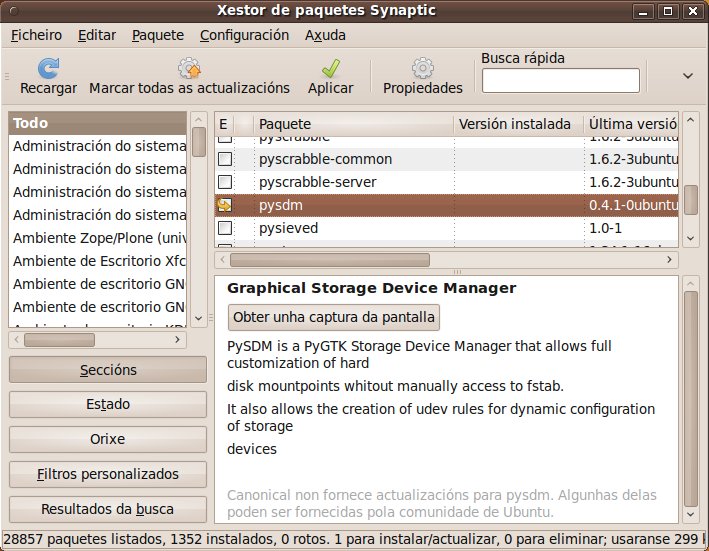Maximize the Synaptic window
709x551 pixels.
[667, 11]
